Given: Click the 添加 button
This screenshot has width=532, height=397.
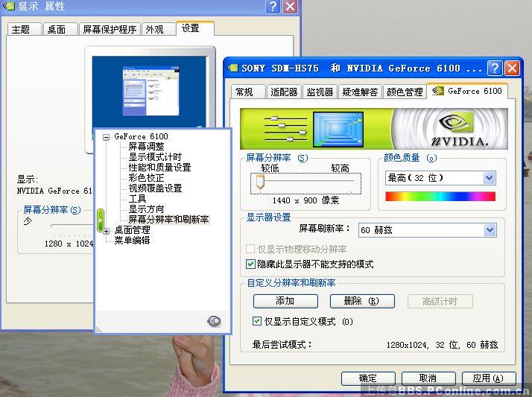Looking at the screenshot, I should [285, 301].
